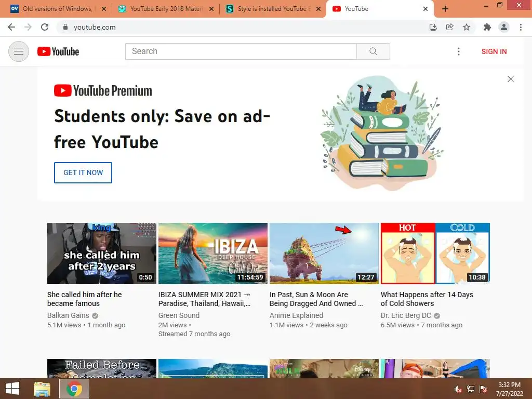Visit the Green Sound channel
Viewport: 532px width, 399px height.
179,315
